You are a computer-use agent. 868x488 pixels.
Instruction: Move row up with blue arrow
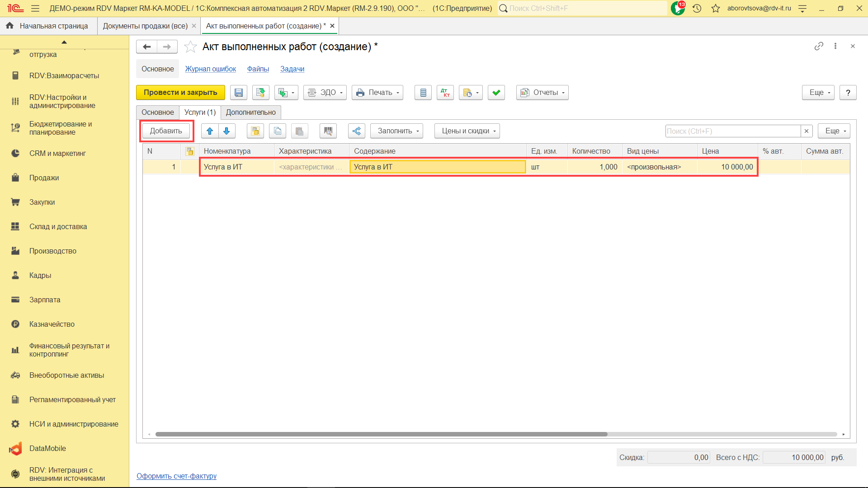tap(210, 131)
